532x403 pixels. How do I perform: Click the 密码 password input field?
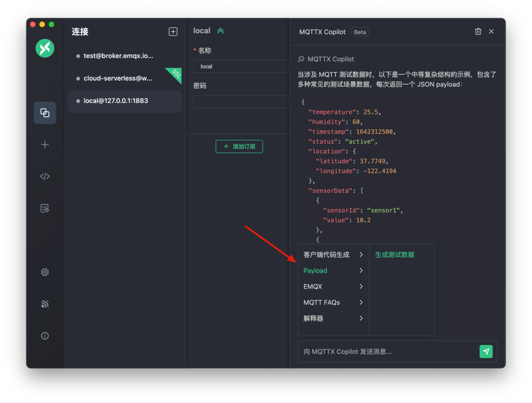pyautogui.click(x=240, y=101)
